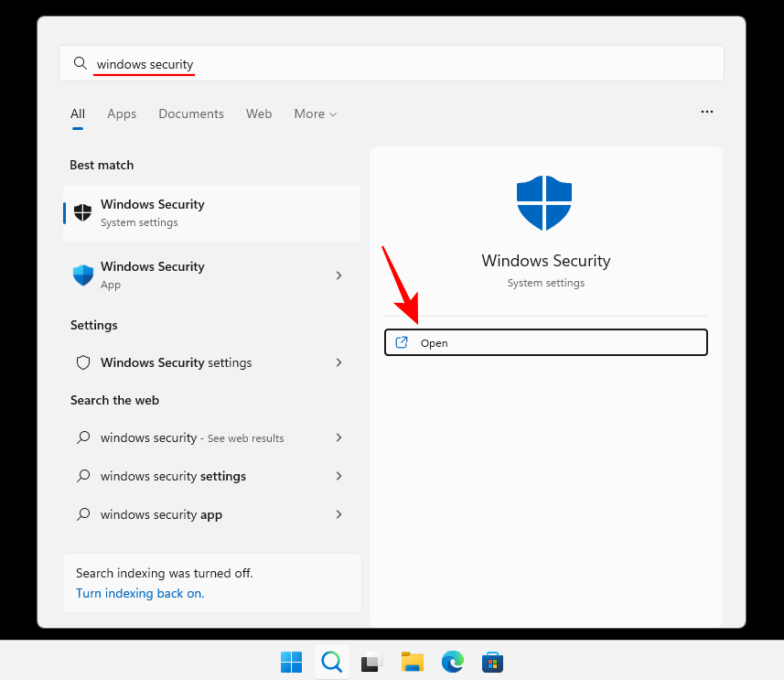Viewport: 784px width, 680px height.
Task: Click the magnifying glass inside the search box
Action: tap(80, 63)
